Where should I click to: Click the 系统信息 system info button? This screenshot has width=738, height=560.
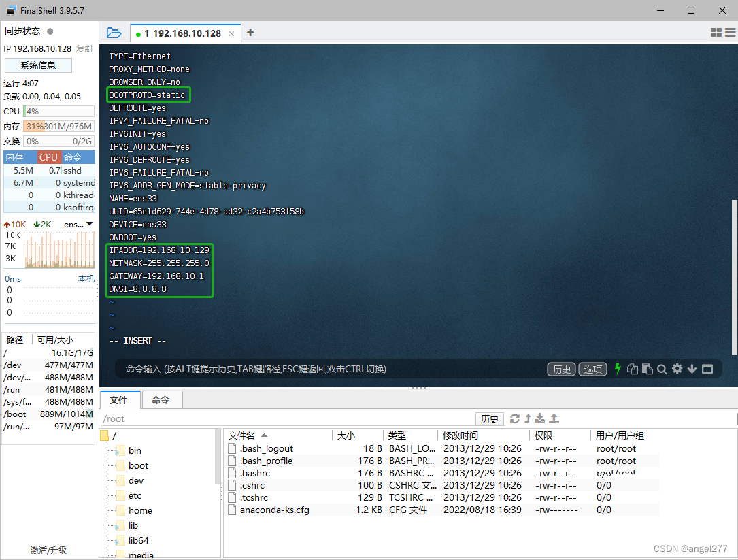(38, 65)
